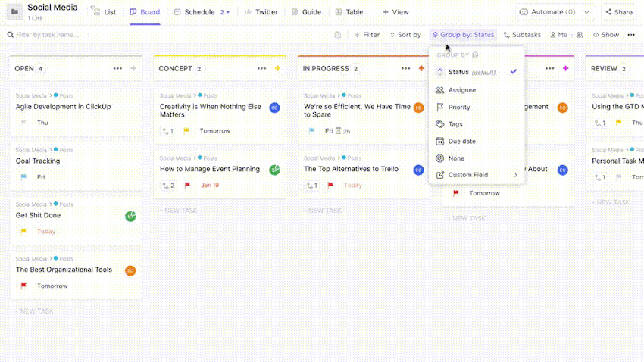Add new task in OPEN column
Image resolution: width=644 pixels, height=362 pixels.
point(35,311)
